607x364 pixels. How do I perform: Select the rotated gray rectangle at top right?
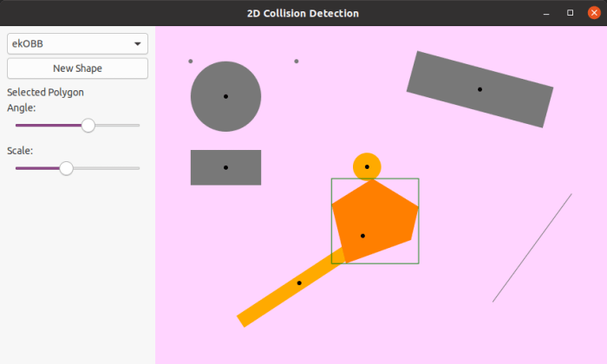point(480,89)
